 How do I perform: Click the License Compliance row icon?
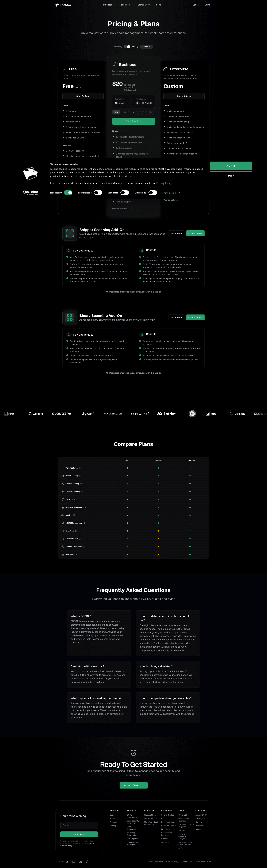[x=63, y=507]
